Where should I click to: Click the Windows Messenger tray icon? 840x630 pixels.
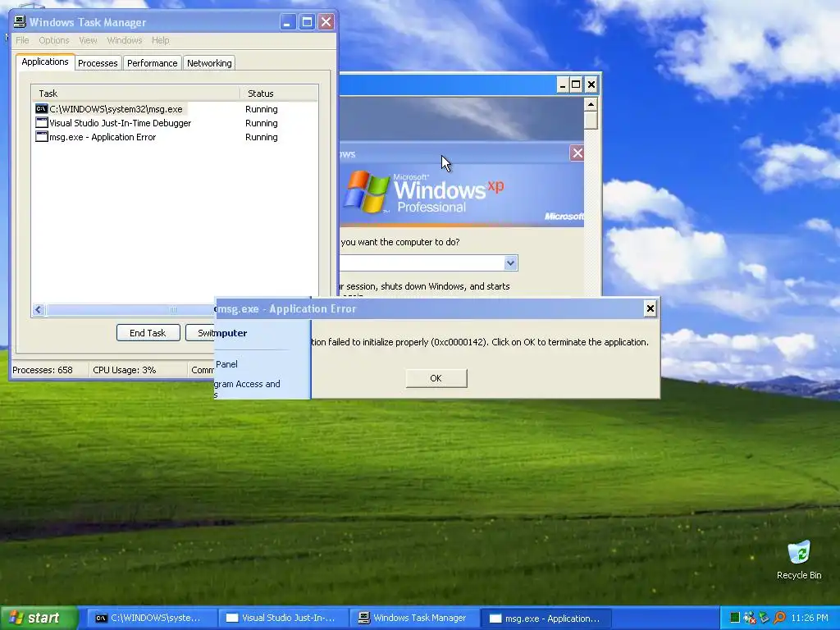coord(750,618)
